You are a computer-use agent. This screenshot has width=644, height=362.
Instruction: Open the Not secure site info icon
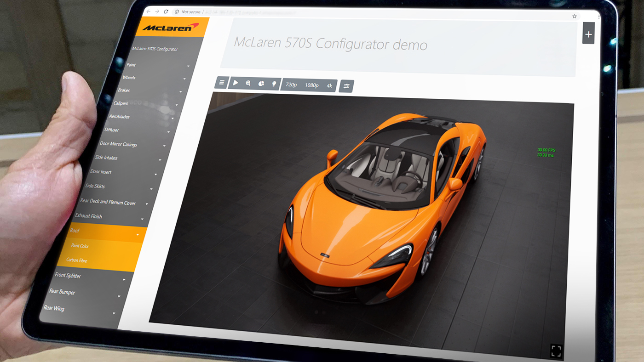[177, 11]
